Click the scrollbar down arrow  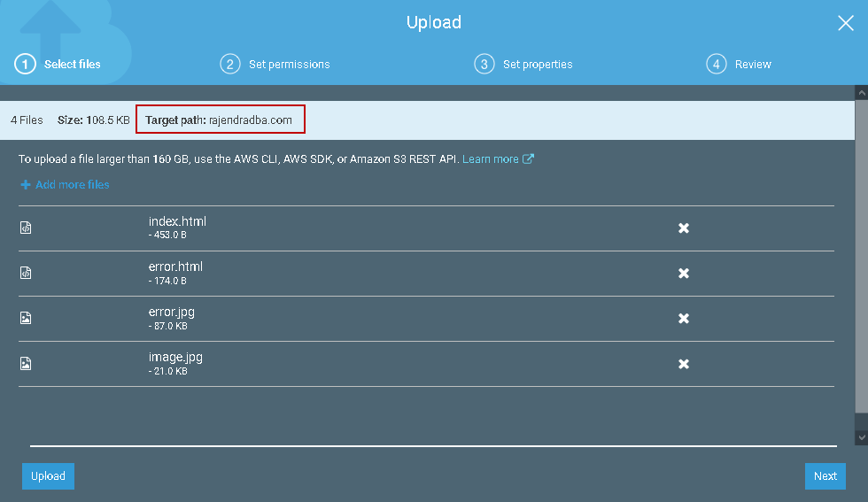[861, 437]
